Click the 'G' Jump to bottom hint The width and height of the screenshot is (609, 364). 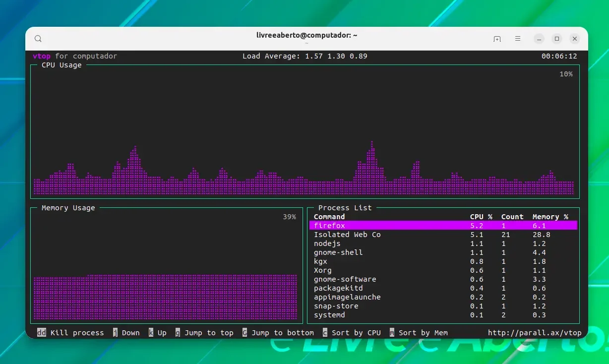(278, 333)
